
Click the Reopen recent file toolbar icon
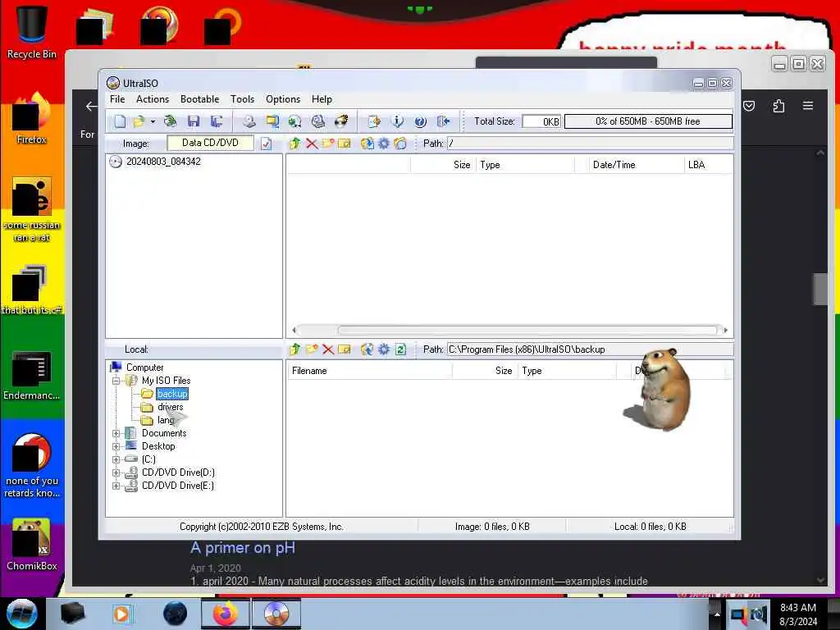[x=171, y=121]
